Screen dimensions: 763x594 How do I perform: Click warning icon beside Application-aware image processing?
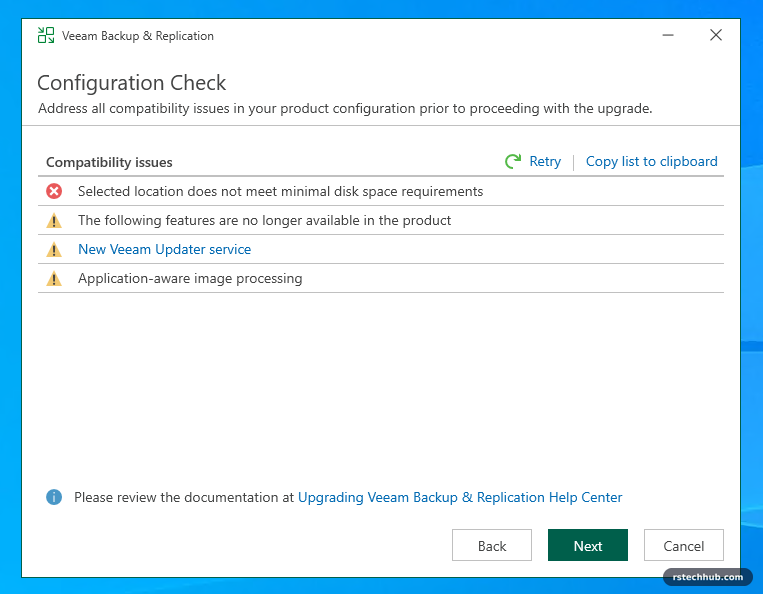[x=54, y=279]
